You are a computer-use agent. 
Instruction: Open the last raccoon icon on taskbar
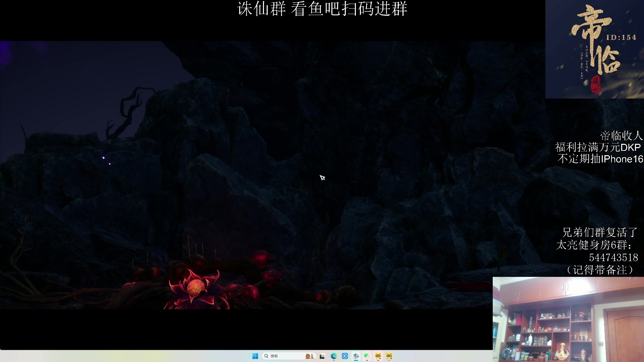[389, 356]
